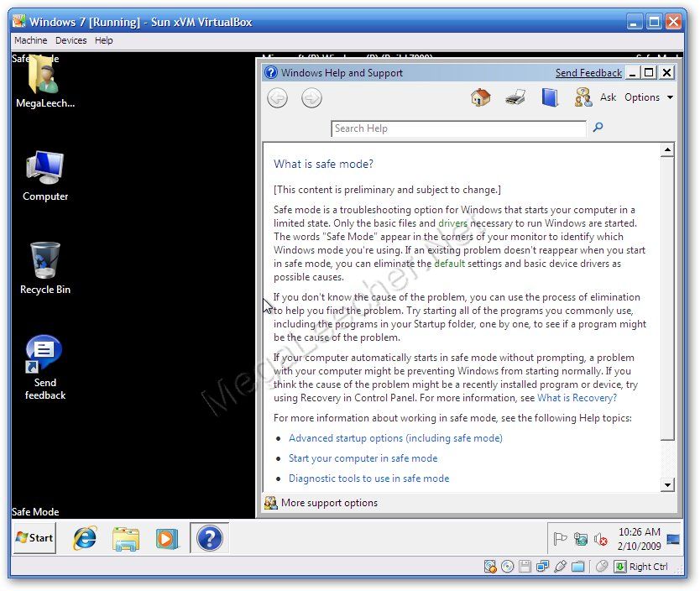
Task: Open the What is Recovery? link
Action: [577, 398]
